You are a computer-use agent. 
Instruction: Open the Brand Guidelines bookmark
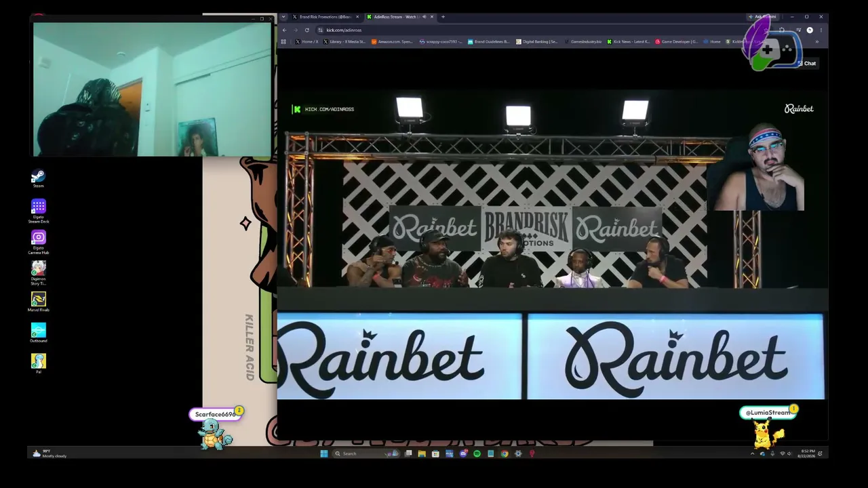coord(488,42)
